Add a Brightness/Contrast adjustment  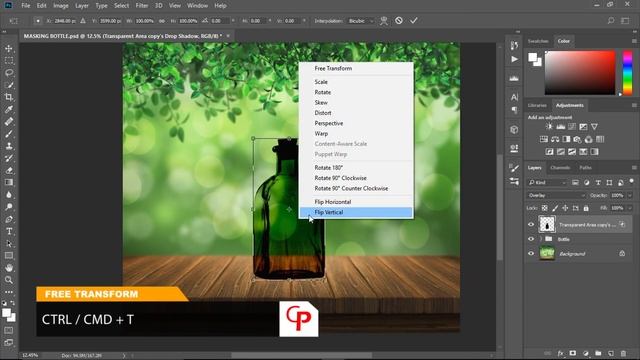pyautogui.click(x=549, y=127)
